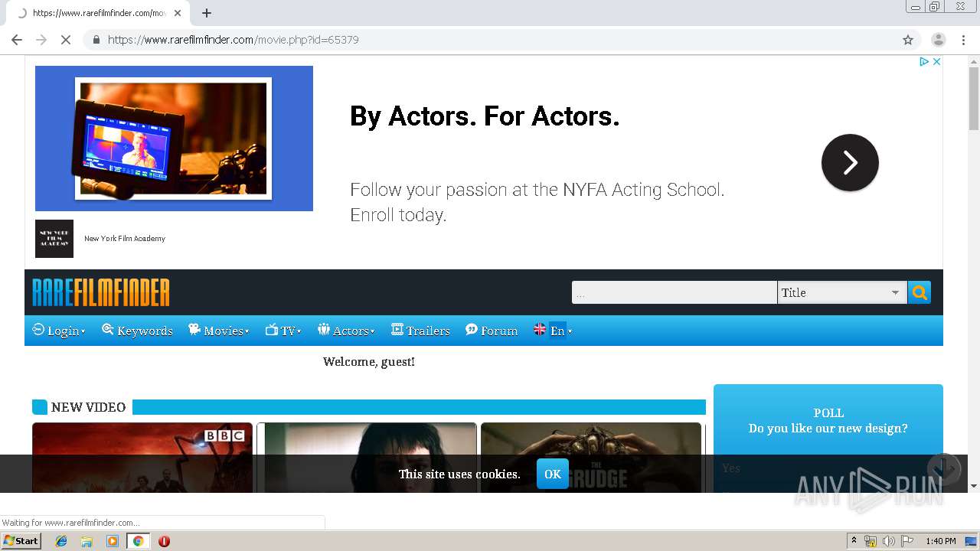The image size is (980, 551).
Task: Click the New York Film Academy logo
Action: pos(54,239)
